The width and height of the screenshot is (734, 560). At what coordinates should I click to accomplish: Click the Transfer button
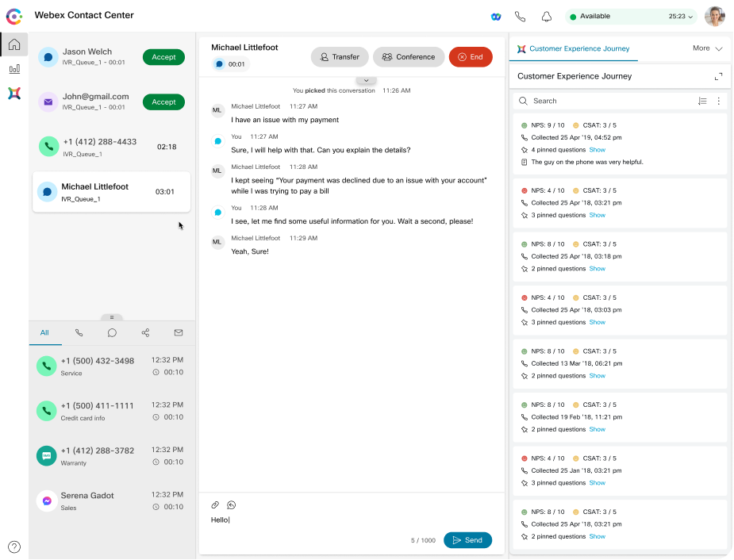pos(340,57)
